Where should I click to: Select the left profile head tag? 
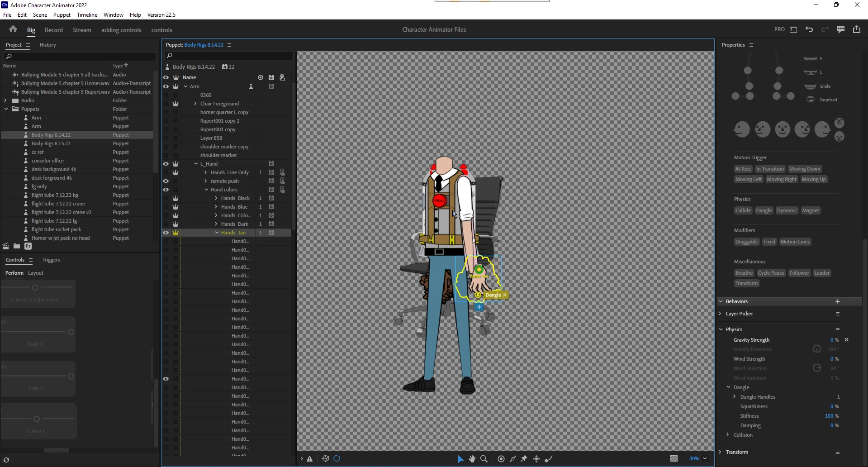pyautogui.click(x=742, y=129)
